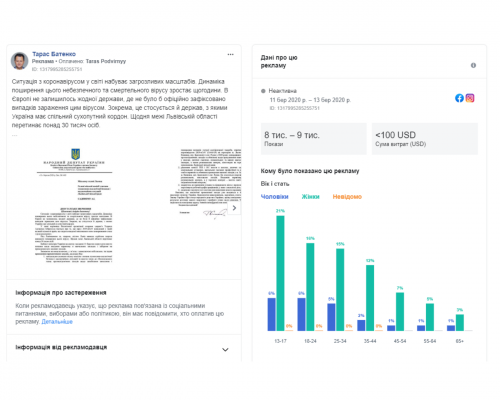This screenshot has height=400, width=500.
Task: Click the Instagram platform icon
Action: (x=470, y=98)
